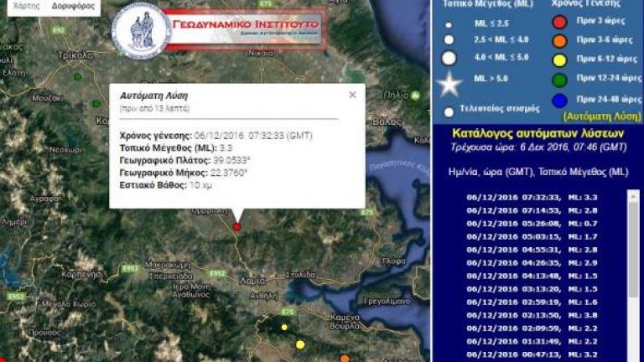Click the Τελευταίος σεισμός legend circle
The image size is (644, 362).
tap(449, 111)
